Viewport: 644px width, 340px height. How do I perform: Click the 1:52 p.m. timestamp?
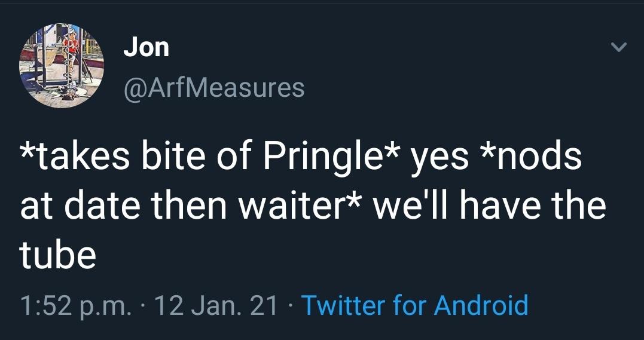tap(73, 305)
